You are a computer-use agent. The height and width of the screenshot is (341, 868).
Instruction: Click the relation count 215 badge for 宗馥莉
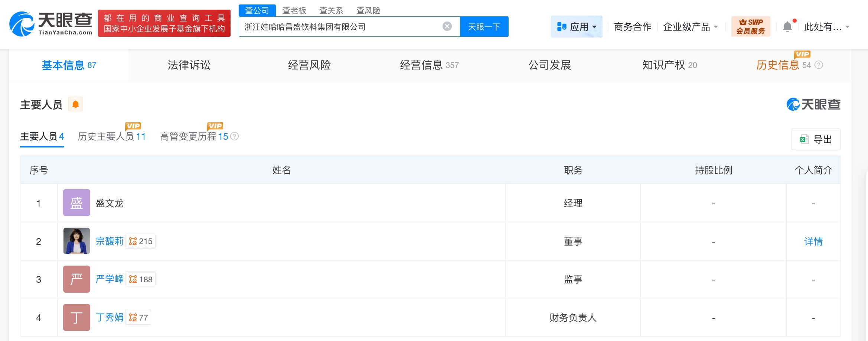(x=140, y=241)
